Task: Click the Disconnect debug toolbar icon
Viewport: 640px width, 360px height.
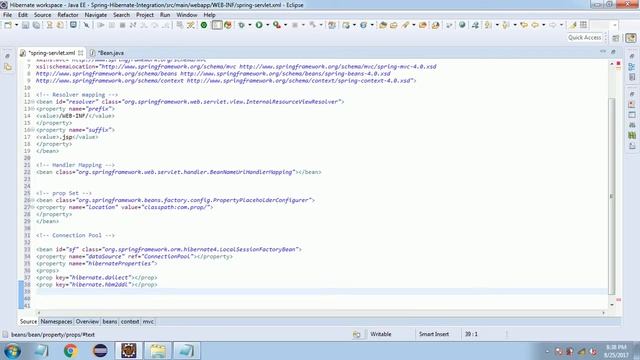Action: click(133, 25)
